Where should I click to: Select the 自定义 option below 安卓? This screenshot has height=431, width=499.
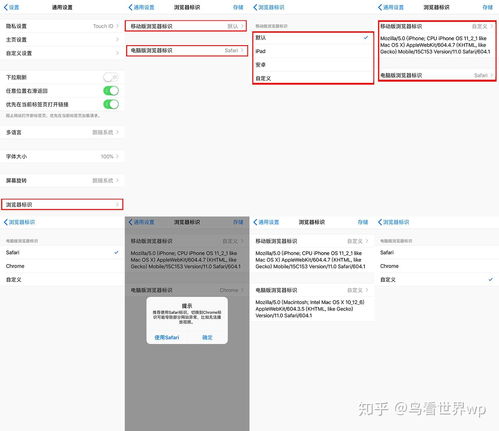[313, 78]
